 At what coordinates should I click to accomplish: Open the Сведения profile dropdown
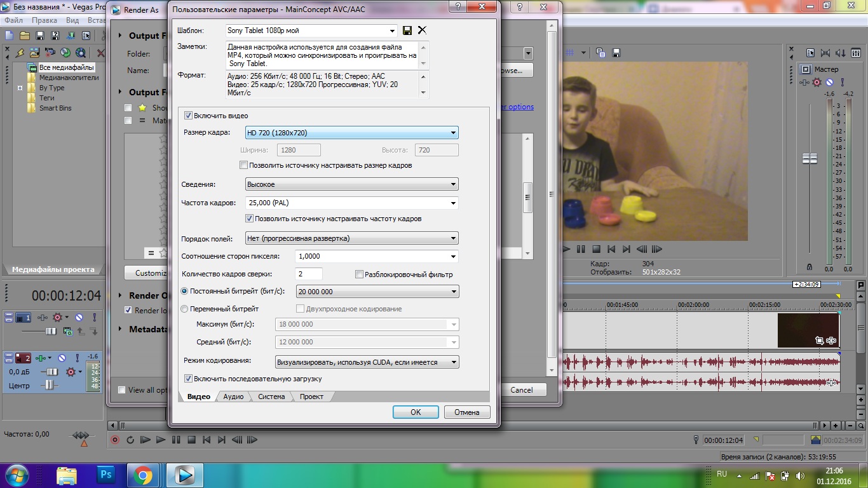tap(352, 184)
